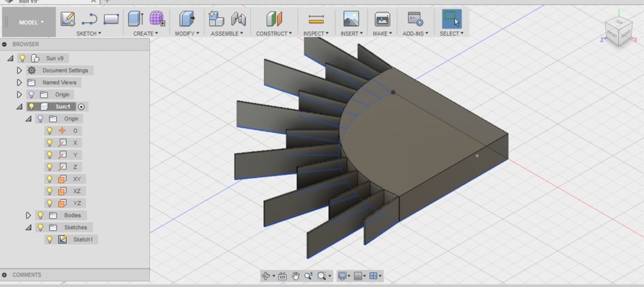Open the ADD-INS menu
644x287 pixels.
415,34
